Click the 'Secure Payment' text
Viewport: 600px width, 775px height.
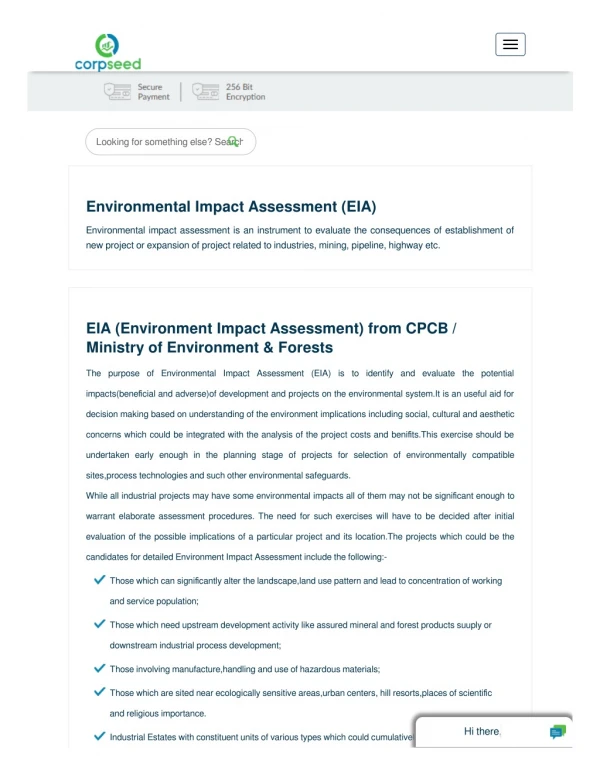point(153,92)
